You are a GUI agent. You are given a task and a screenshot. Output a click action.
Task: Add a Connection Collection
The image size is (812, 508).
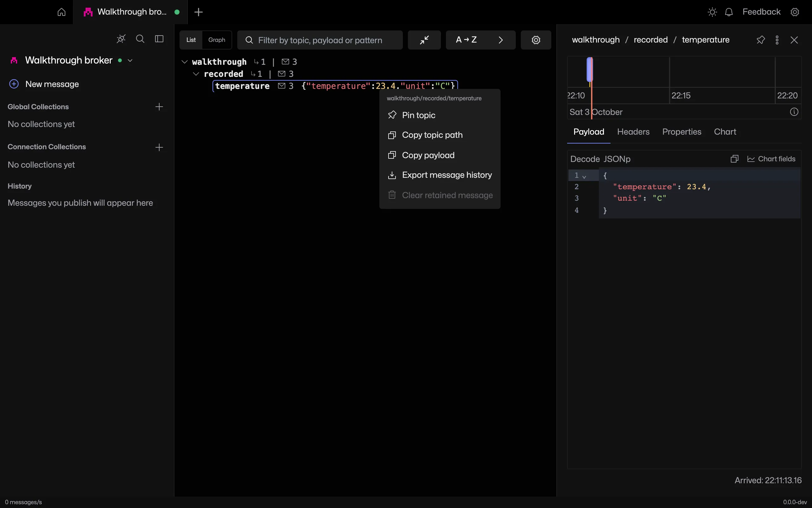(159, 147)
